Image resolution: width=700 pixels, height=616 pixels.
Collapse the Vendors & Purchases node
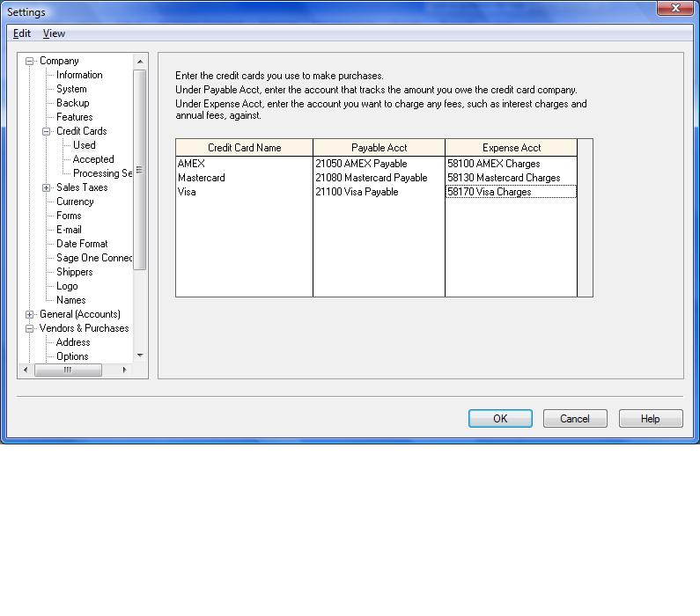coord(29,329)
